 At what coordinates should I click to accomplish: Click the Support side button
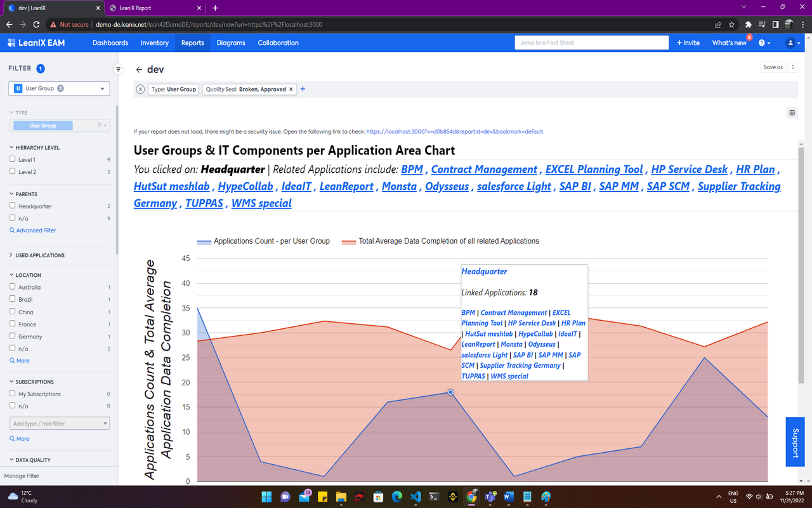point(796,442)
